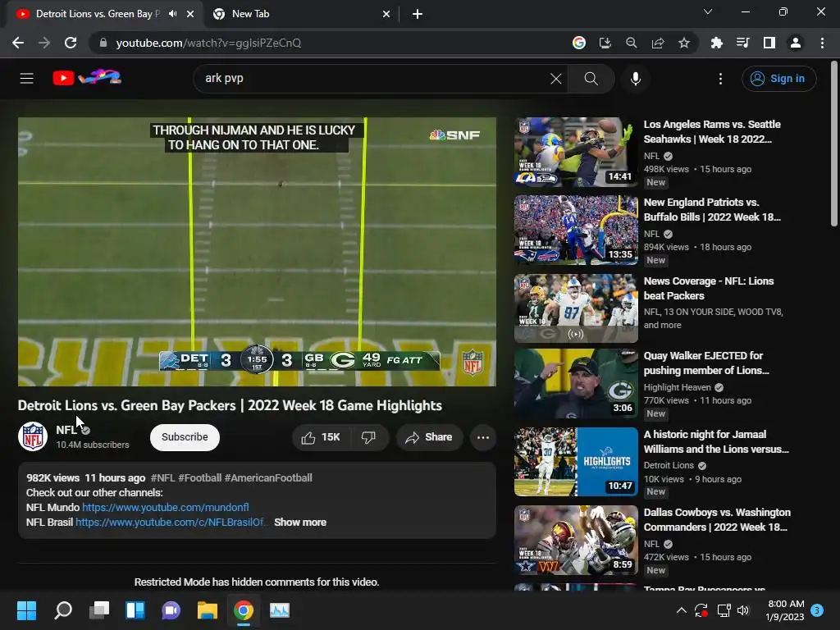Reload the current page
The image size is (840, 630).
tap(71, 43)
